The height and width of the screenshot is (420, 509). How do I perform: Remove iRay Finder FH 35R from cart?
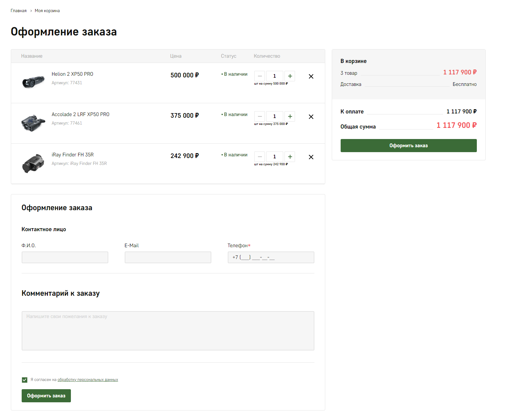(x=311, y=157)
